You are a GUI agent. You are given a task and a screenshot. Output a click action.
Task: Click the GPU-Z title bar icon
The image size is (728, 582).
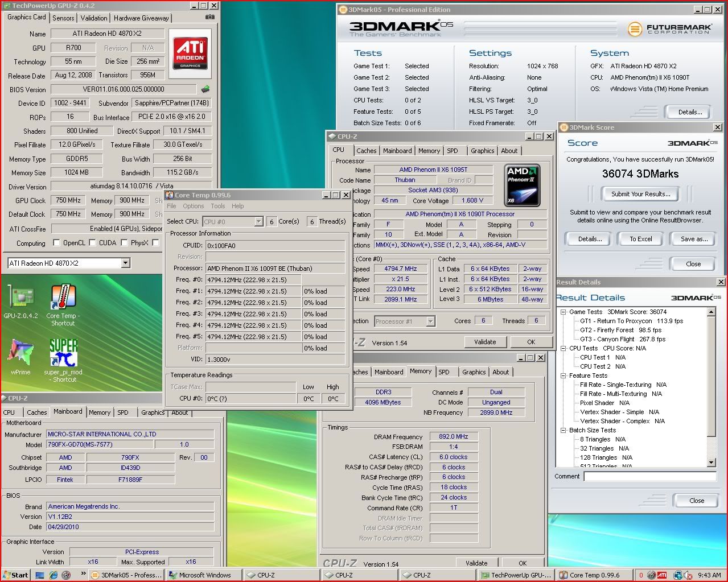[6, 6]
